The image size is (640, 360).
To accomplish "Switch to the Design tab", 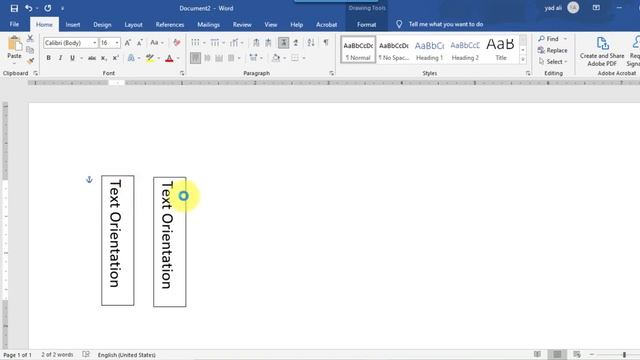I will pyautogui.click(x=102, y=24).
